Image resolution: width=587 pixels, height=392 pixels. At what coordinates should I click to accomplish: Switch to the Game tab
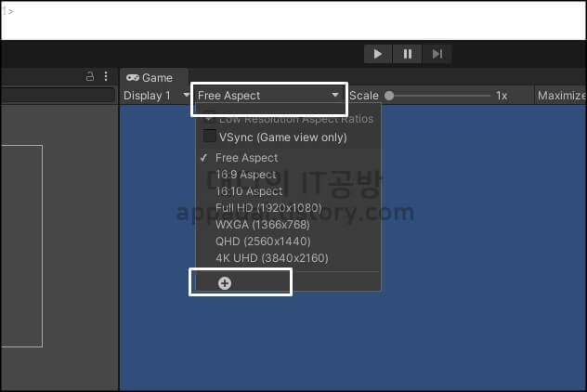tap(154, 77)
